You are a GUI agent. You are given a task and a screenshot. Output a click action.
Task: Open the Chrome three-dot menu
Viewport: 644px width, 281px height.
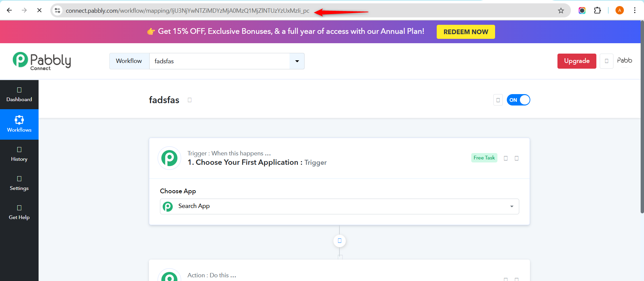(635, 10)
